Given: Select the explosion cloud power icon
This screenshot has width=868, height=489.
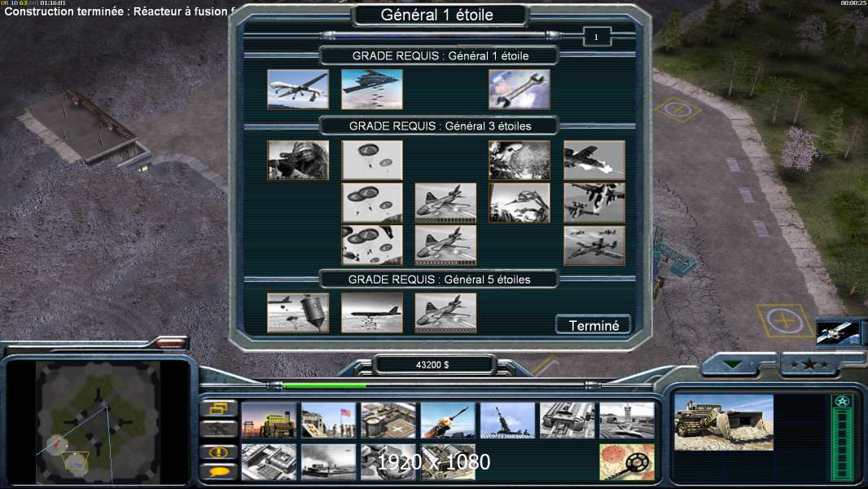Looking at the screenshot, I should coord(519,160).
